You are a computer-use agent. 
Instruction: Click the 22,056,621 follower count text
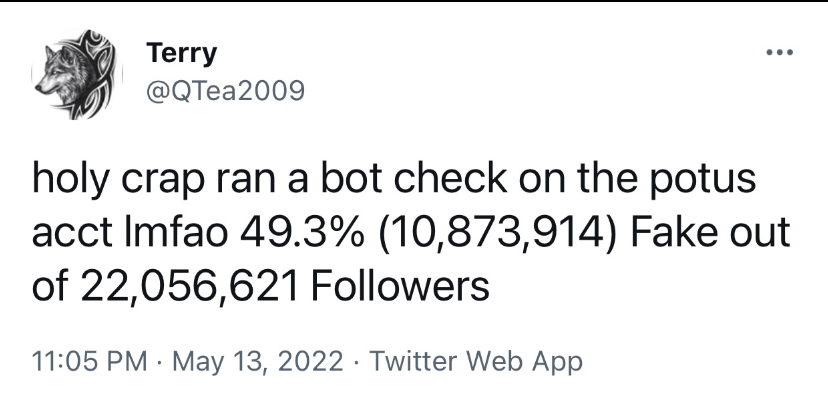[190, 287]
